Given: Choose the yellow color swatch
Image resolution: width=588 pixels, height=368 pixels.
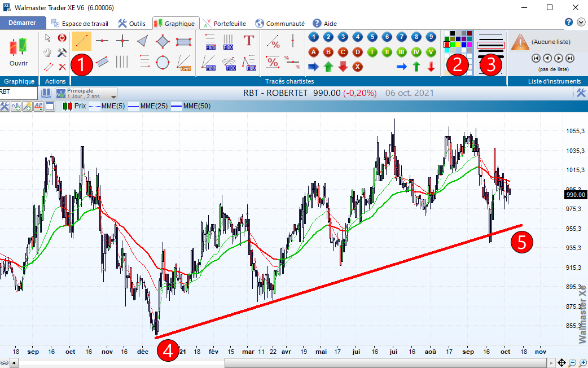Looking at the screenshot, I should [458, 45].
